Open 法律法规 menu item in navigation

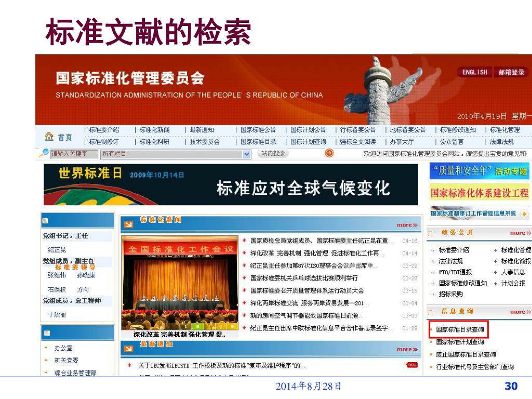point(502,141)
